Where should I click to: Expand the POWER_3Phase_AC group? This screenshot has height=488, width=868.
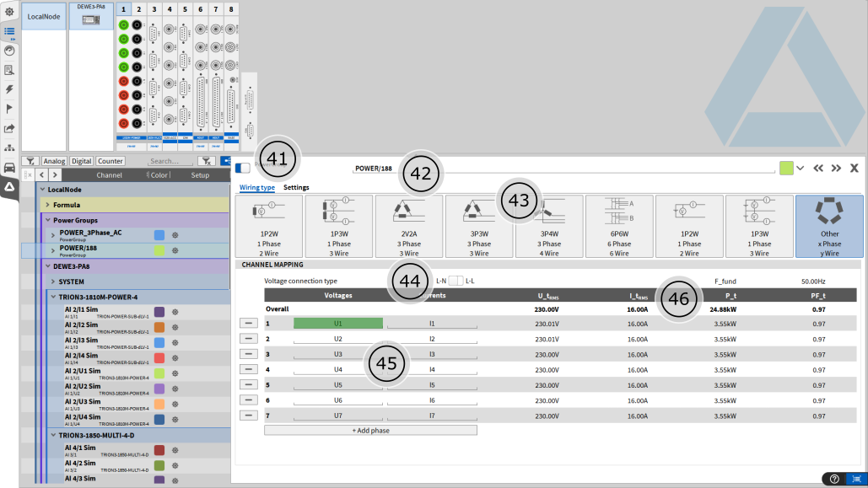(x=53, y=235)
